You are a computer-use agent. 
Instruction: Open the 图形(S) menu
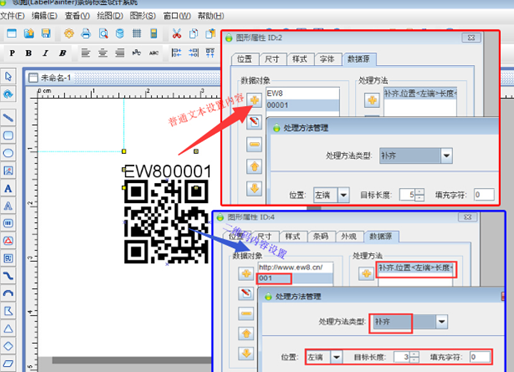tap(143, 16)
